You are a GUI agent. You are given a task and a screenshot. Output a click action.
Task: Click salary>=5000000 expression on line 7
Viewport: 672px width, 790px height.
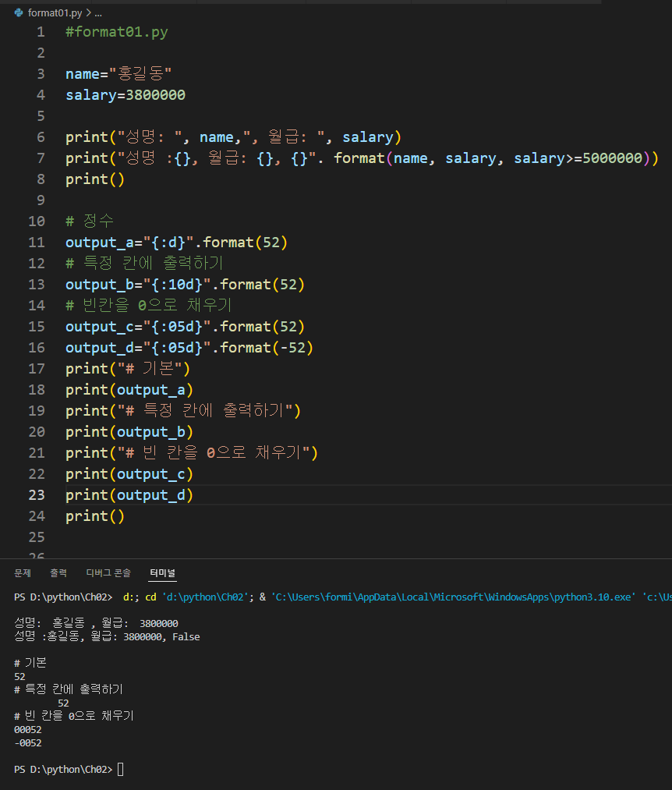(x=578, y=158)
